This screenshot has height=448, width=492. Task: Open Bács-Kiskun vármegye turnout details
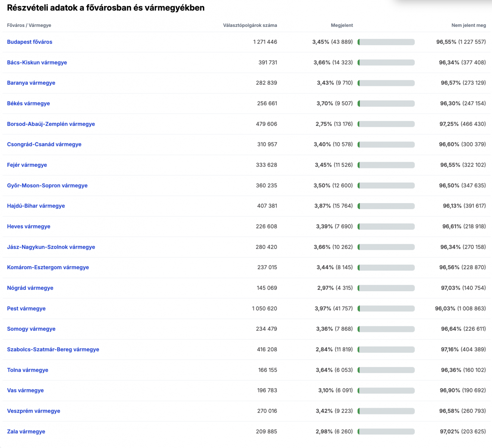click(37, 62)
